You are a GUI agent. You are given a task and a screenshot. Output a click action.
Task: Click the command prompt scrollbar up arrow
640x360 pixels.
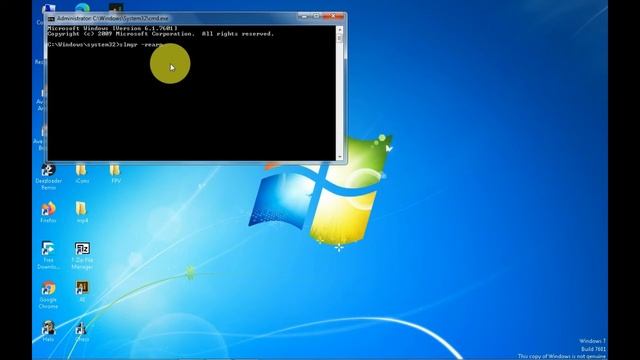point(340,30)
